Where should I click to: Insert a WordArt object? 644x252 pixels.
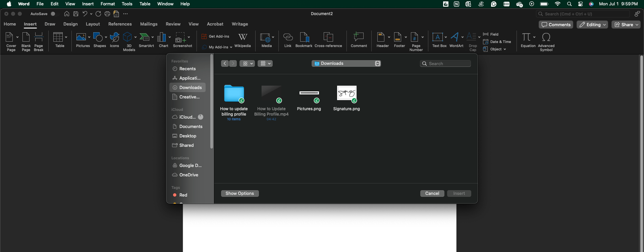[455, 37]
